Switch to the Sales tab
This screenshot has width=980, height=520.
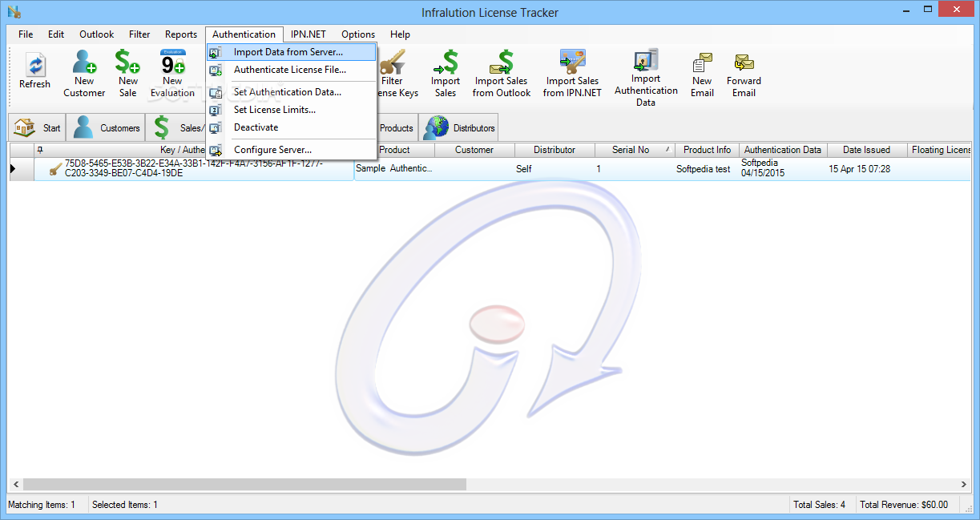pyautogui.click(x=175, y=127)
